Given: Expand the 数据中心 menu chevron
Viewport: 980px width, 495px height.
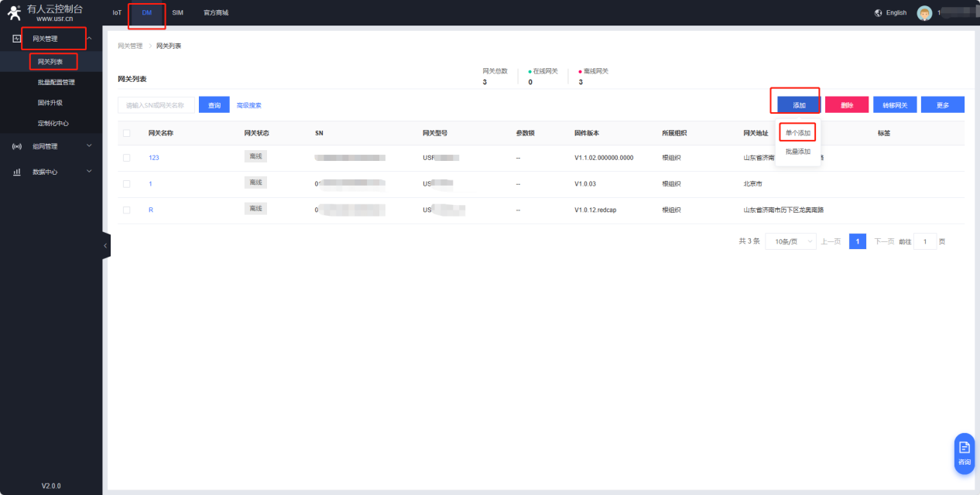Looking at the screenshot, I should 89,171.
